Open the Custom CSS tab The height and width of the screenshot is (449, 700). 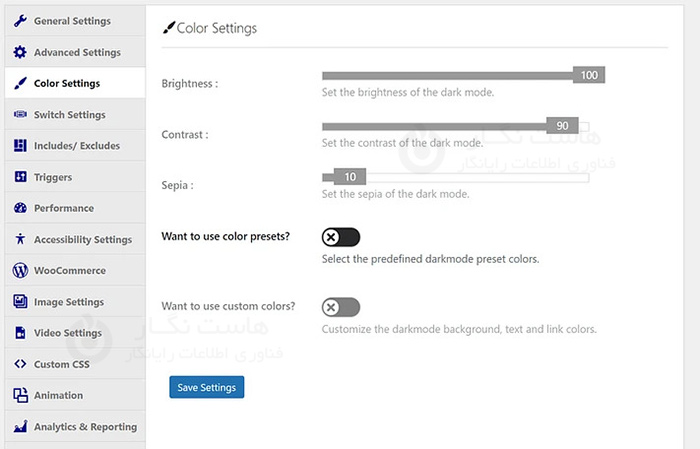(x=61, y=364)
